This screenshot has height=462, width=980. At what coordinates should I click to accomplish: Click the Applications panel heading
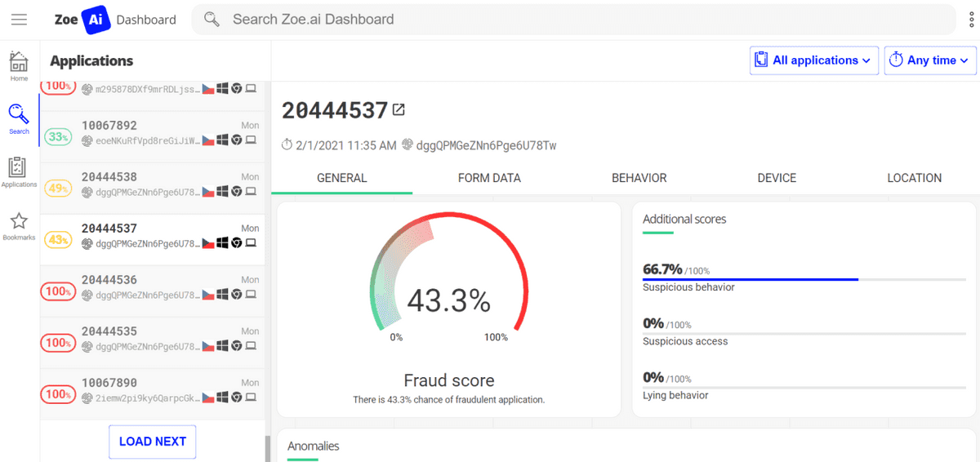(91, 60)
